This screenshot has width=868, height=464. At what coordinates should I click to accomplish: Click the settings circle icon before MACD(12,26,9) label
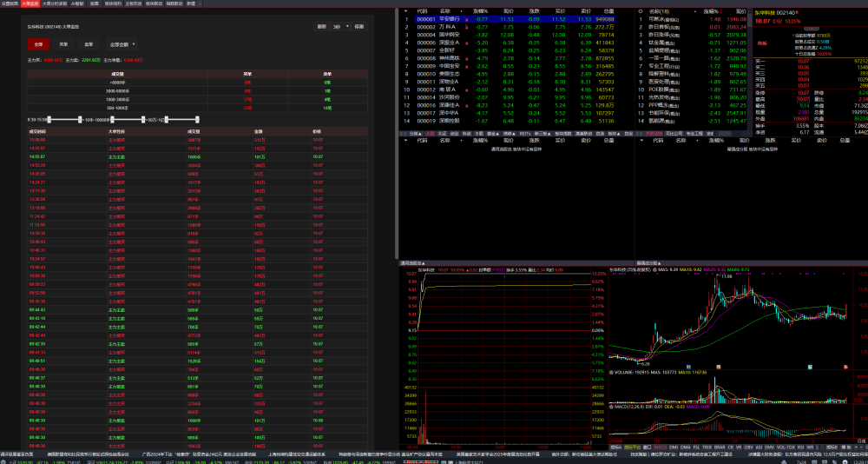coord(611,407)
